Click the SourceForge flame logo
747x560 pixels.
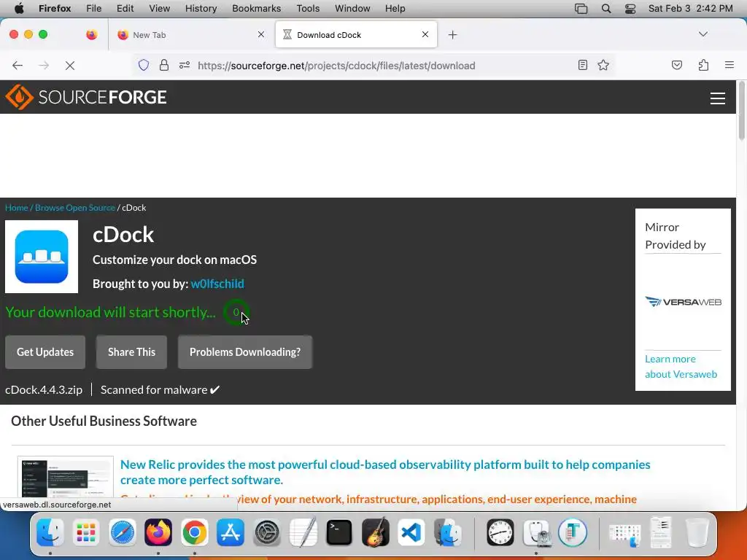(19, 97)
